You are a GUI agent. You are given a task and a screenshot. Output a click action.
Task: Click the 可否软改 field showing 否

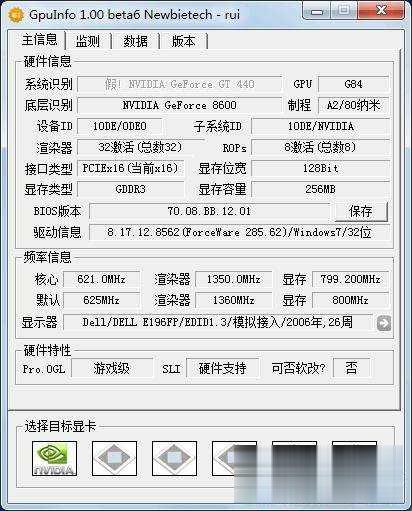(351, 368)
